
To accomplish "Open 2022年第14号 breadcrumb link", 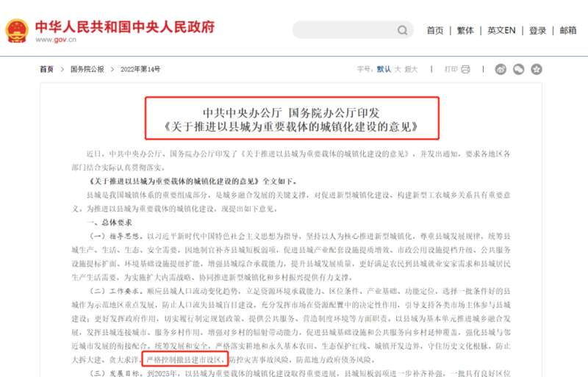I will click(140, 69).
